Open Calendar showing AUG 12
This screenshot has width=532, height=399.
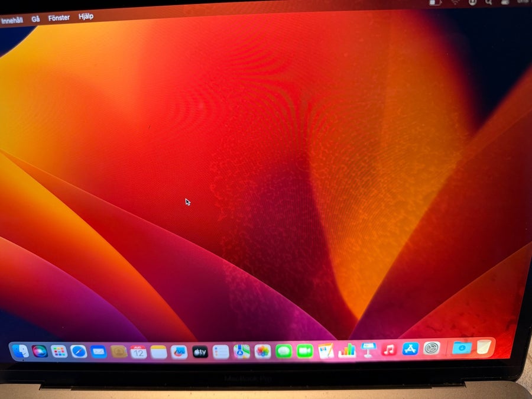[138, 352]
